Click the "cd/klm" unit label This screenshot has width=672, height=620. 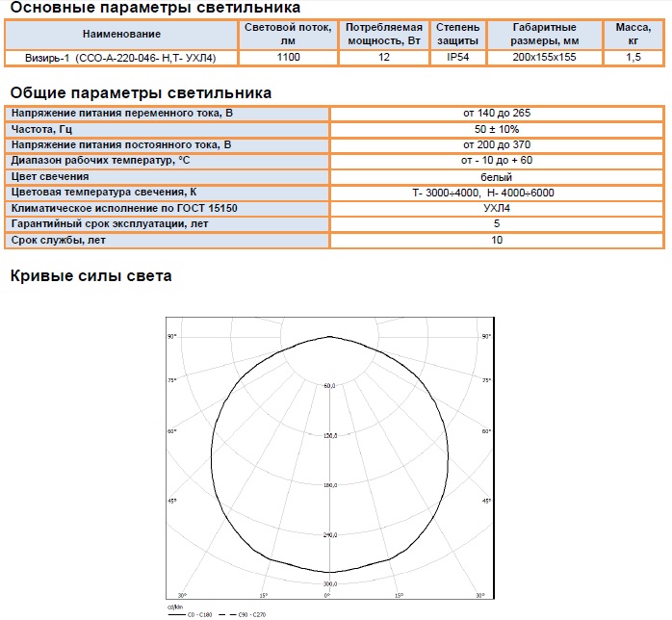175,607
